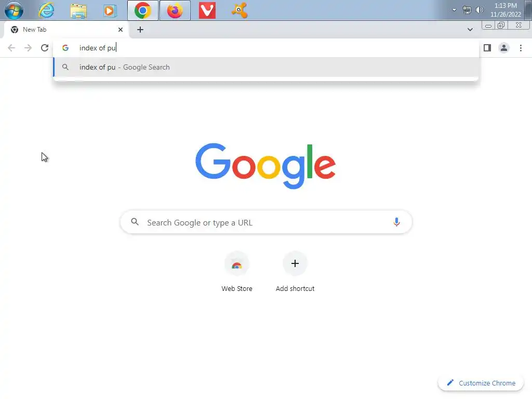This screenshot has width=532, height=399.
Task: Click the magnifier icon in search box
Action: [x=135, y=222]
